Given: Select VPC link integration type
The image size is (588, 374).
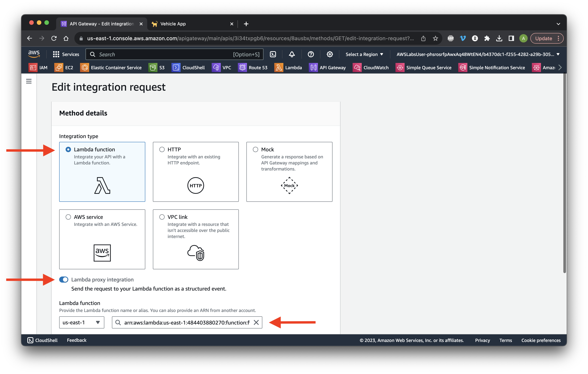Looking at the screenshot, I should (196, 239).
